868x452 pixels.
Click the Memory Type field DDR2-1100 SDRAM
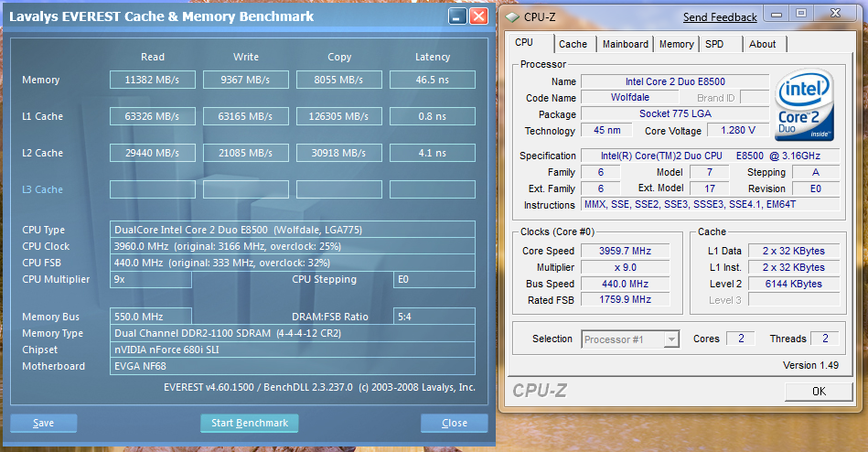click(x=293, y=333)
